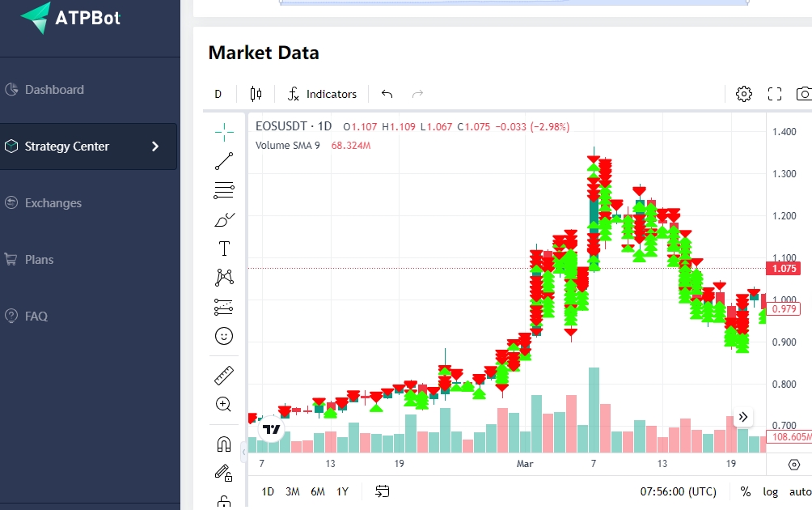This screenshot has height=510, width=812.
Task: Toggle log scale on price axis
Action: pos(770,491)
